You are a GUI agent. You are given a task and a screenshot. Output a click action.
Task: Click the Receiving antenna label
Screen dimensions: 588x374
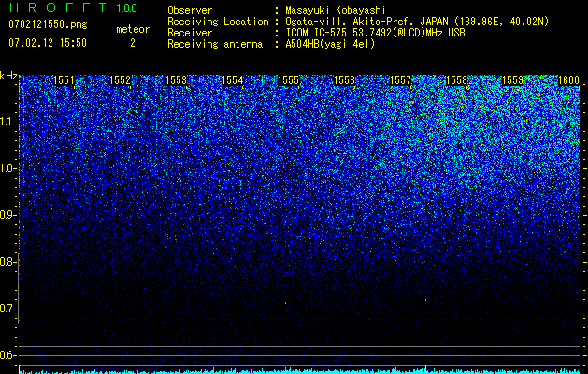(x=215, y=44)
